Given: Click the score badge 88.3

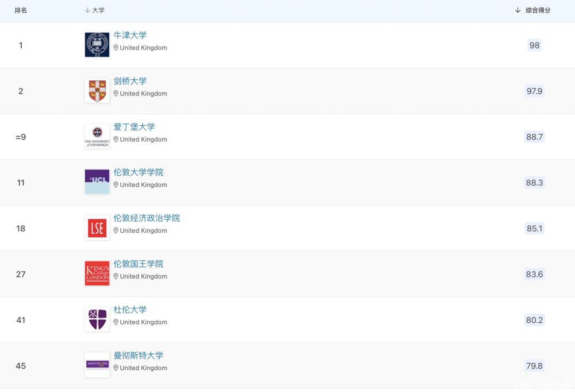Looking at the screenshot, I should pos(535,183).
